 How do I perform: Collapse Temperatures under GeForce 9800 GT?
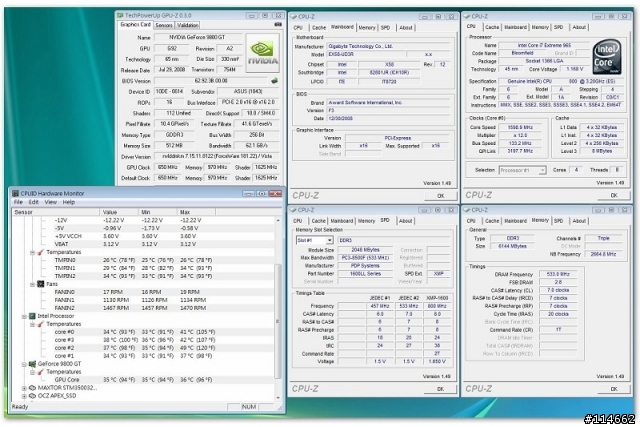pos(32,372)
